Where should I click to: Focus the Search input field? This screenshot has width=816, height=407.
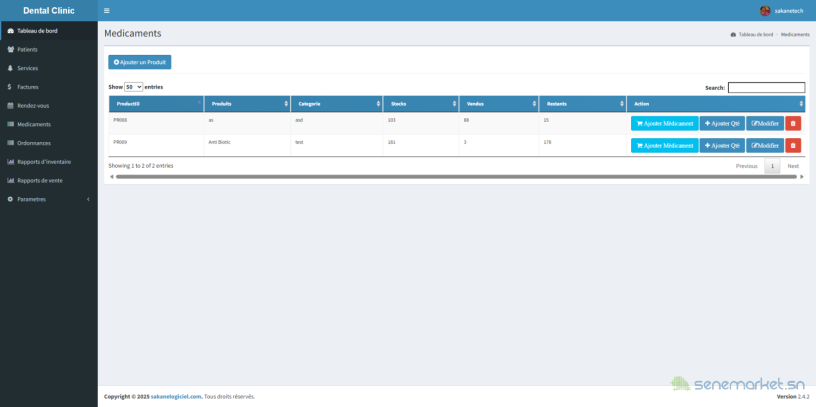coord(766,87)
